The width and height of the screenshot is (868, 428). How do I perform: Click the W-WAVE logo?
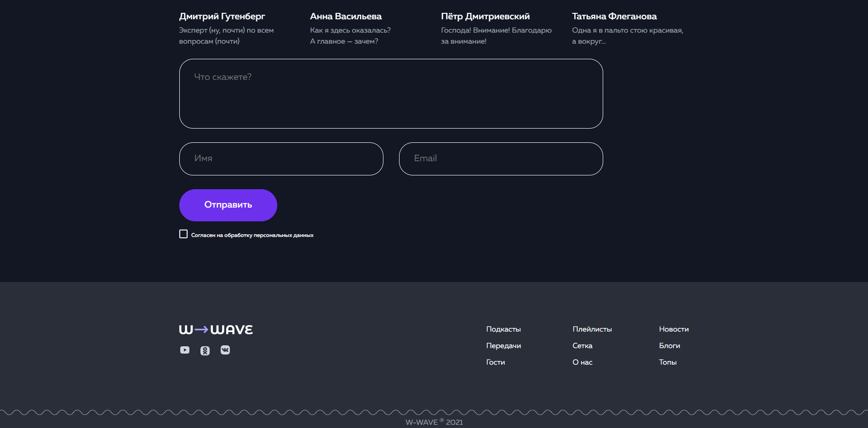[x=216, y=329]
